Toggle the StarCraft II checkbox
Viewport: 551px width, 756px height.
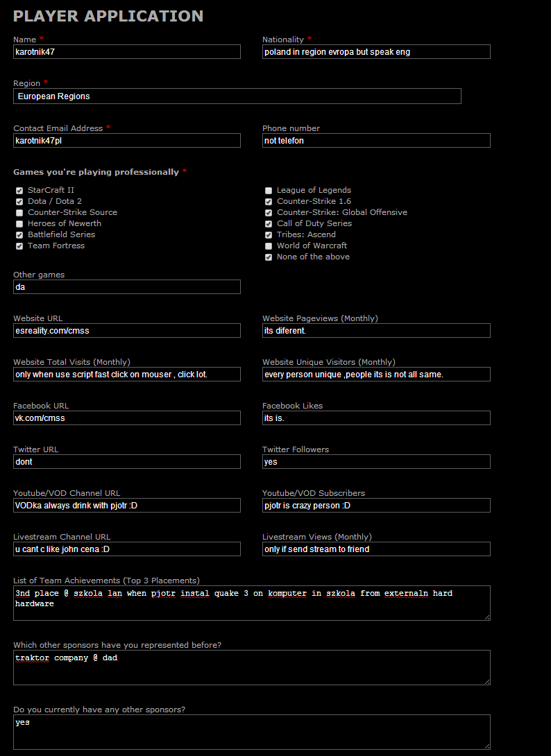pyautogui.click(x=19, y=190)
